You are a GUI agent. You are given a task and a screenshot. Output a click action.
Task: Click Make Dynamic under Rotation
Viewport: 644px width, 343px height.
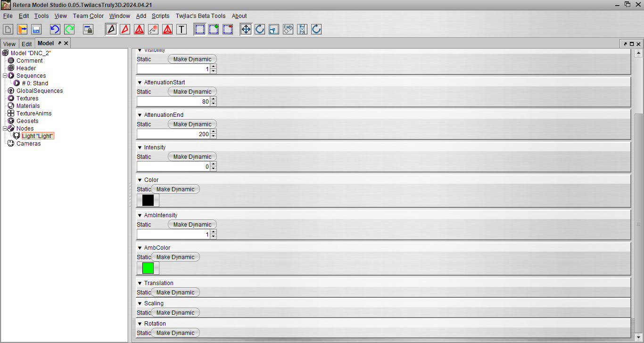click(175, 333)
